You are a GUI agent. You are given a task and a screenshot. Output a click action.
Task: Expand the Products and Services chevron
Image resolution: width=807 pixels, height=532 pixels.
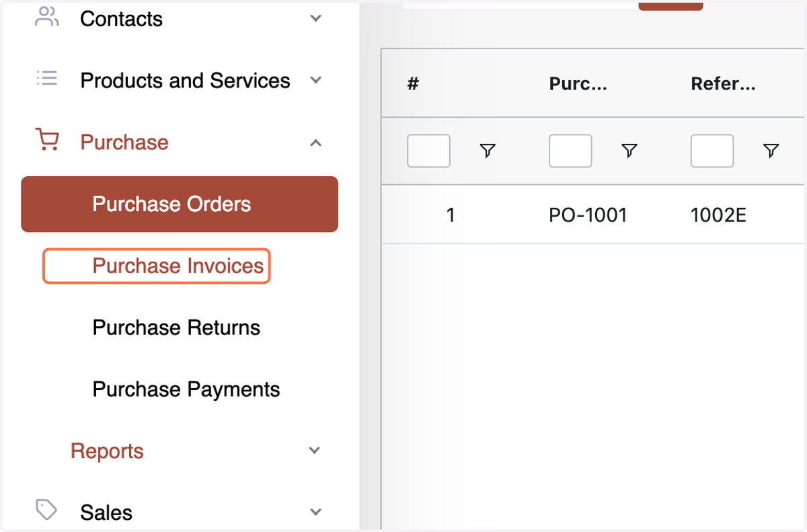pos(315,80)
